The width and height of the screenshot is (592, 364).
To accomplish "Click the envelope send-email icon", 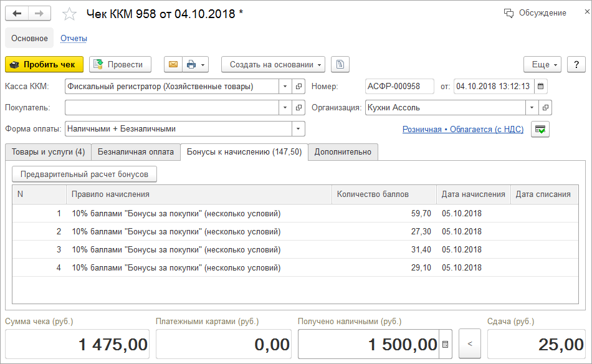I will 173,64.
